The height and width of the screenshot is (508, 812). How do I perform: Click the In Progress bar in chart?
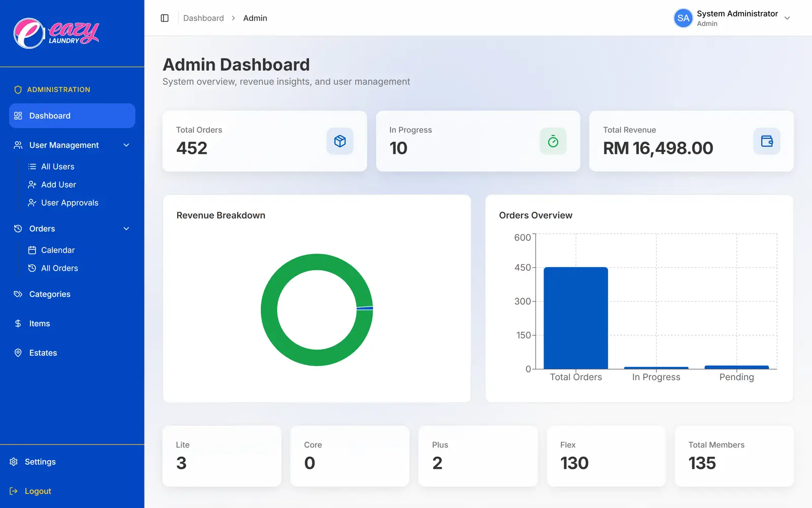click(x=656, y=368)
